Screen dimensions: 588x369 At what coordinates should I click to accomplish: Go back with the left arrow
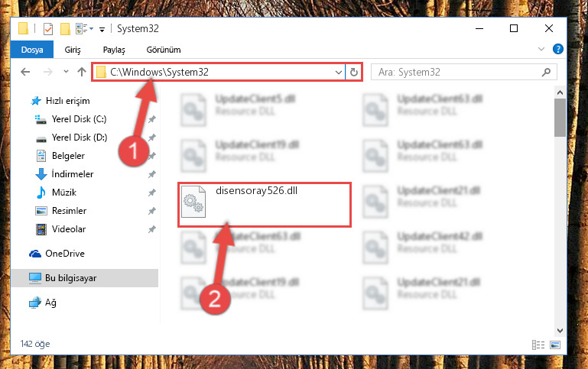(25, 72)
